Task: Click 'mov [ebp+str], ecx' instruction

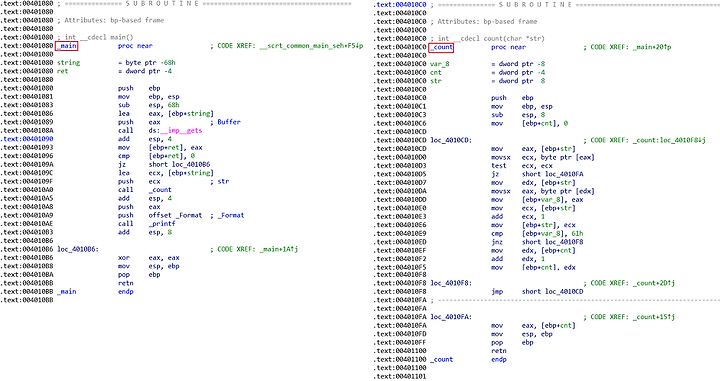Action: pyautogui.click(x=534, y=225)
